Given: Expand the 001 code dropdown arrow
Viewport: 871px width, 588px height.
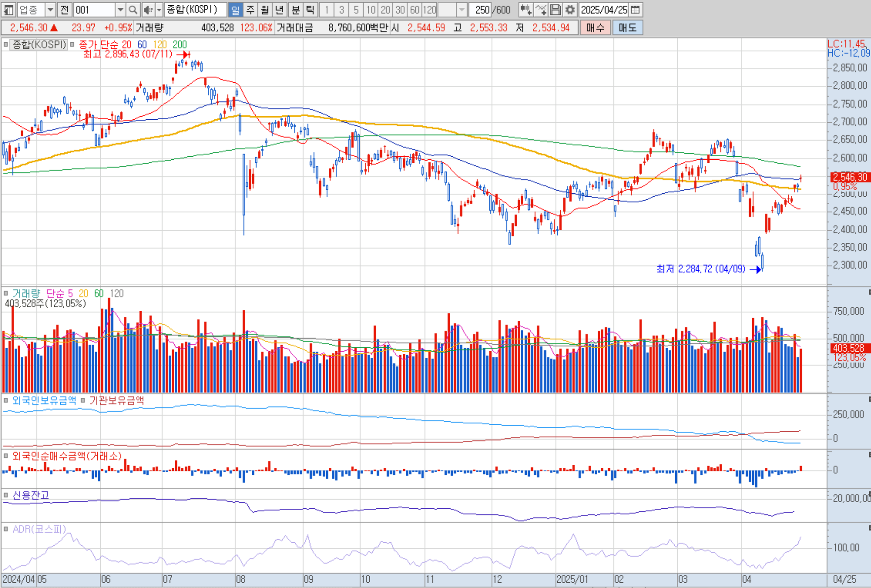Looking at the screenshot, I should (x=120, y=10).
